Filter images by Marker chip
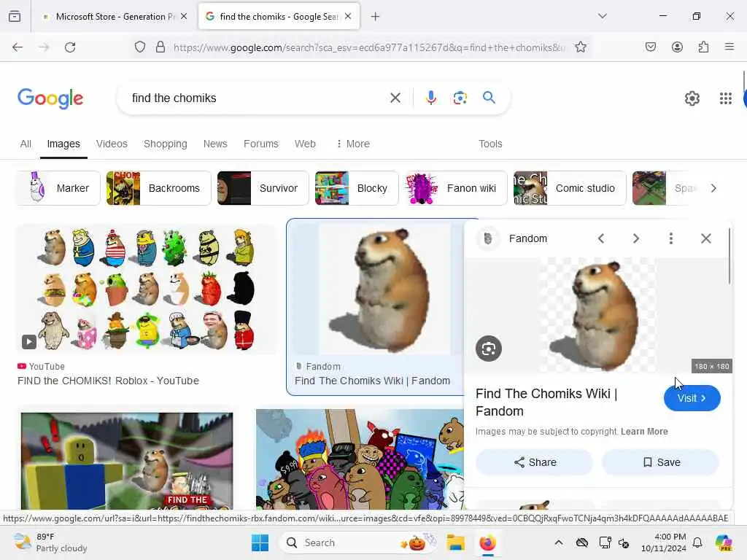This screenshot has width=747, height=560. pyautogui.click(x=58, y=188)
